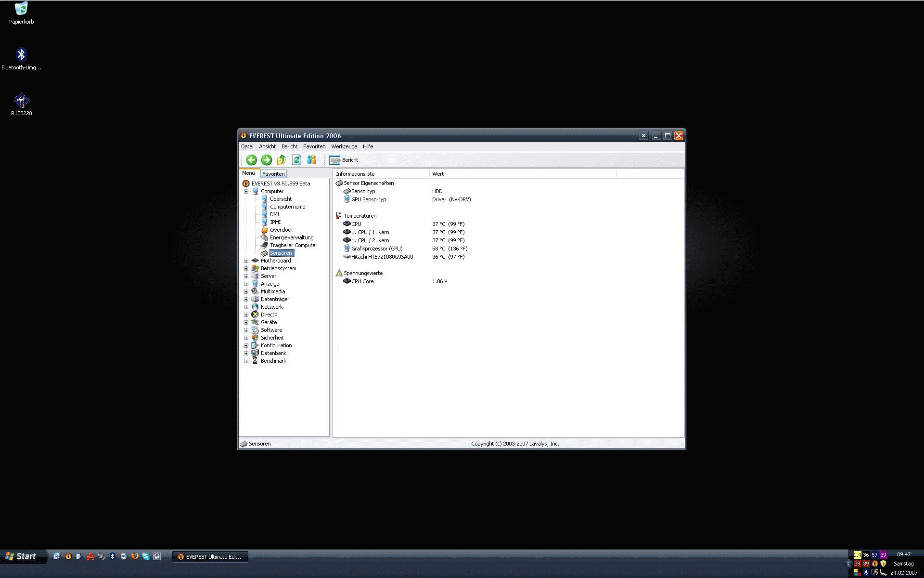Expand the Geräte tree node
Viewport: 924px width, 578px height.
click(x=246, y=322)
